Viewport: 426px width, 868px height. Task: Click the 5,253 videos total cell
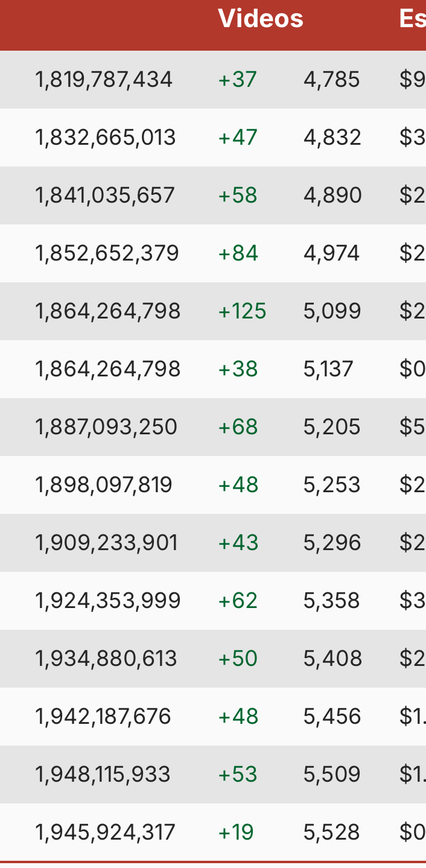tap(332, 485)
